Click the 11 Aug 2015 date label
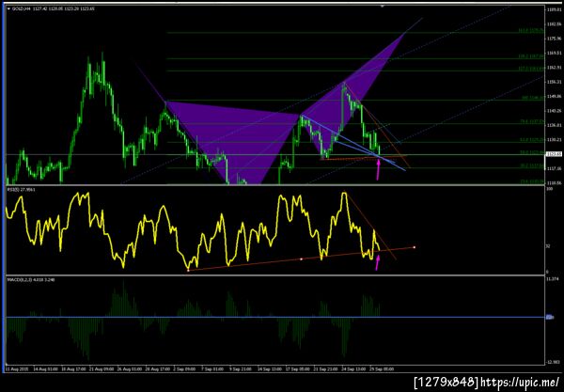Image resolution: width=564 pixels, height=392 pixels. tap(18, 369)
